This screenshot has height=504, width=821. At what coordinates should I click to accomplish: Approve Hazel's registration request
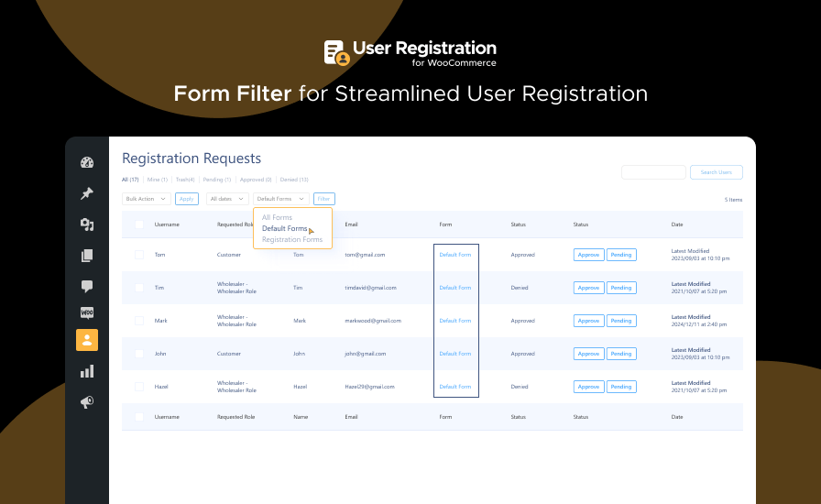(x=588, y=387)
